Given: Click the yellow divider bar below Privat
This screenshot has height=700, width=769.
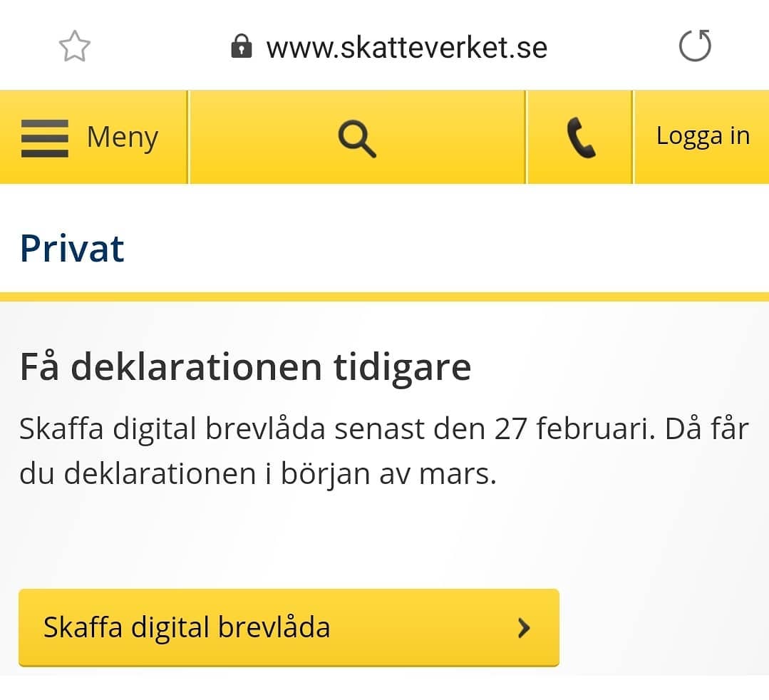Looking at the screenshot, I should tap(385, 297).
